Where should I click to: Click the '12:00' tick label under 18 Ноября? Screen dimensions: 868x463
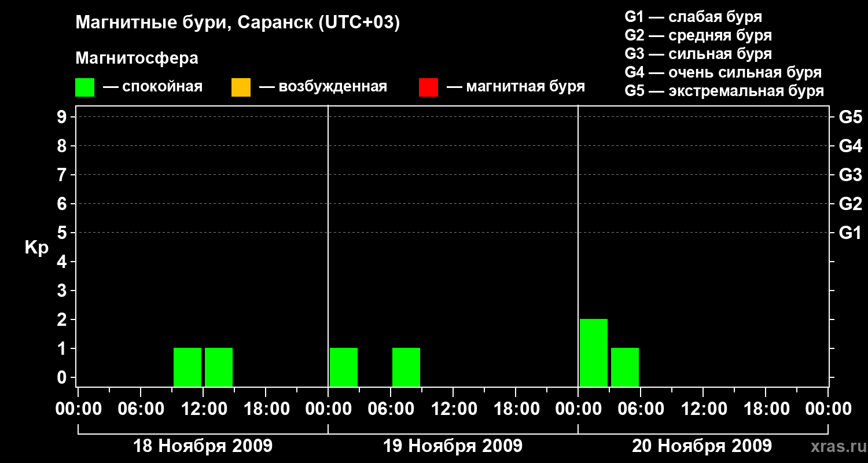pyautogui.click(x=203, y=409)
